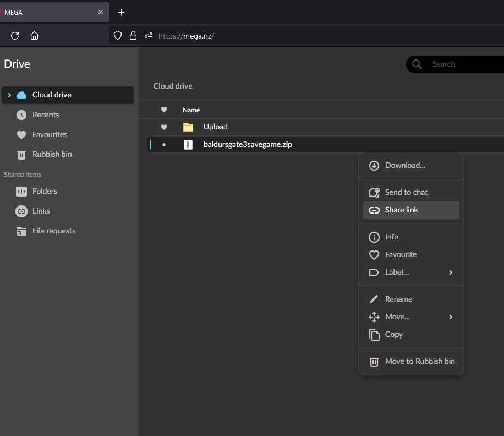Click the Download icon in context menu

pyautogui.click(x=374, y=165)
